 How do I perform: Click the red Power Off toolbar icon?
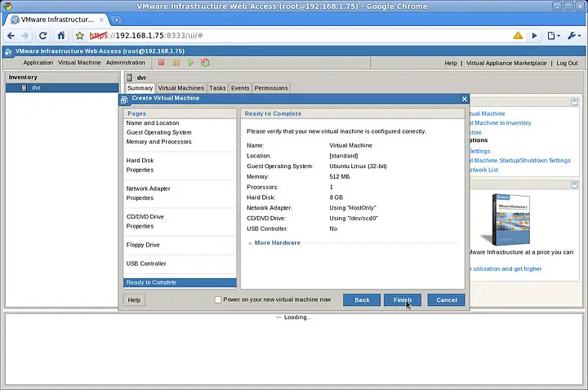pyautogui.click(x=161, y=63)
